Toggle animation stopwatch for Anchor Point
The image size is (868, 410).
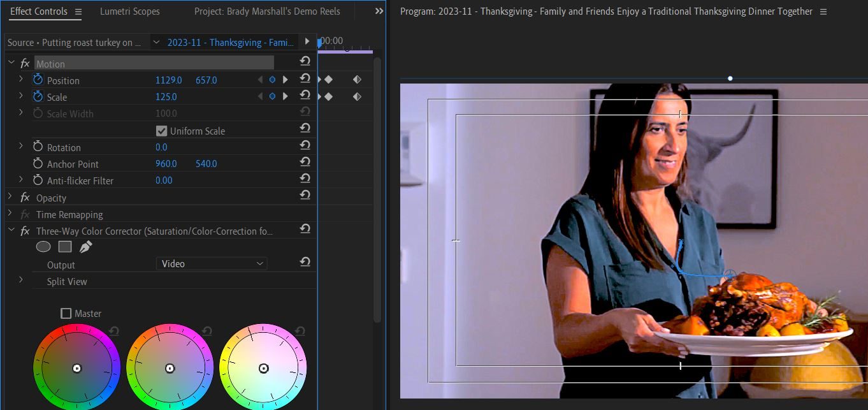[x=38, y=163]
